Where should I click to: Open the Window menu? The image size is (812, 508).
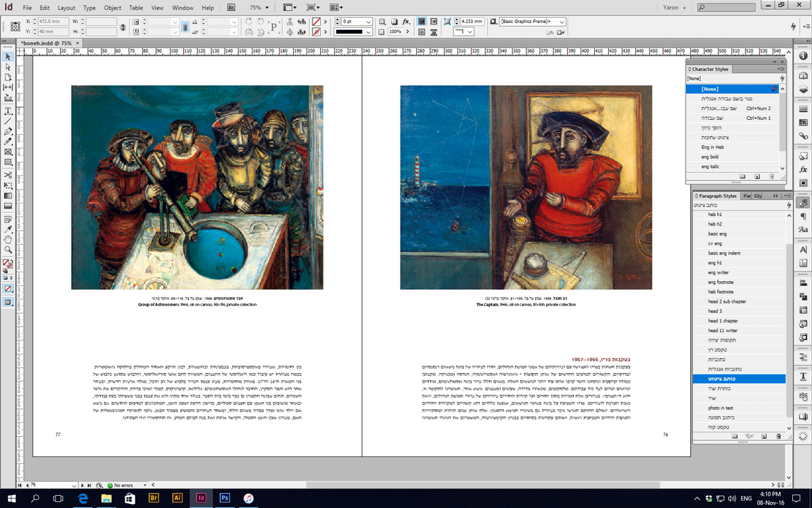182,7
